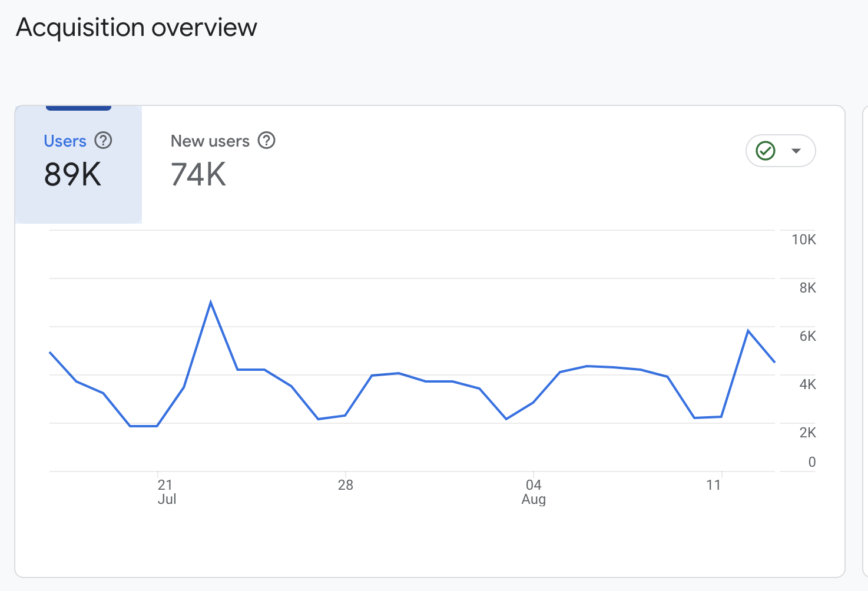The height and width of the screenshot is (591, 868).
Task: Click the 74K new users value
Action: point(198,175)
